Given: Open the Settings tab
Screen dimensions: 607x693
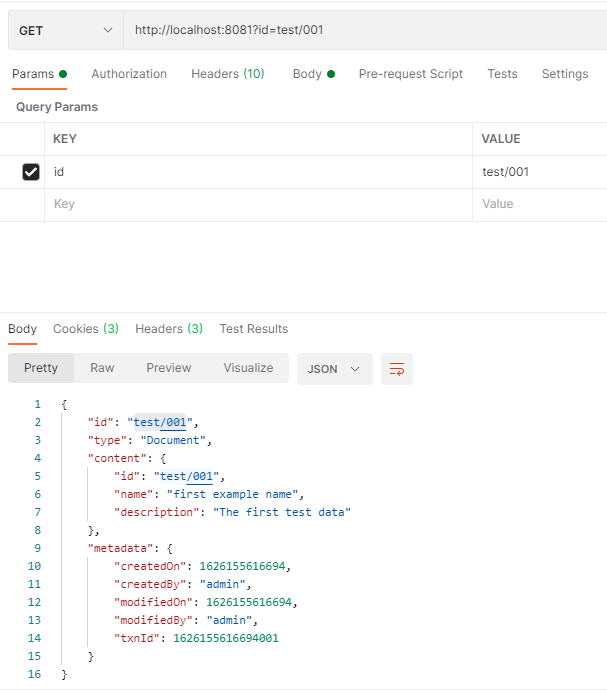Looking at the screenshot, I should (x=565, y=74).
